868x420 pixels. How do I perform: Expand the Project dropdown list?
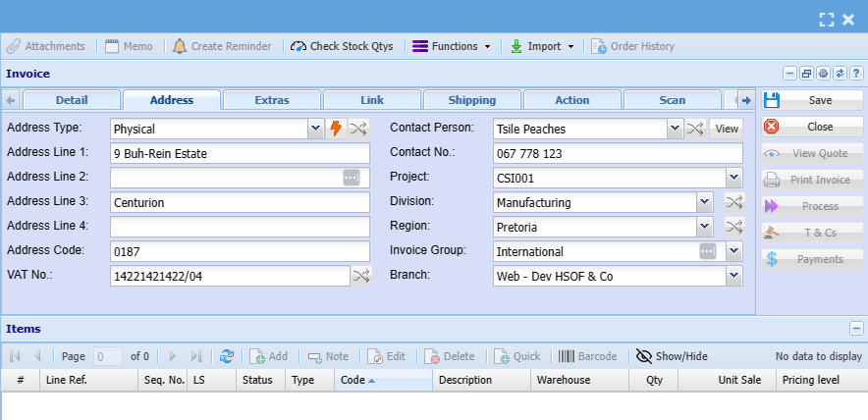[x=733, y=178]
